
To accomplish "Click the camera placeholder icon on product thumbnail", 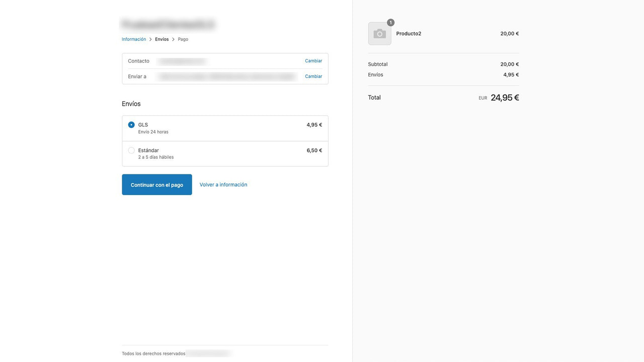I will coord(379,33).
